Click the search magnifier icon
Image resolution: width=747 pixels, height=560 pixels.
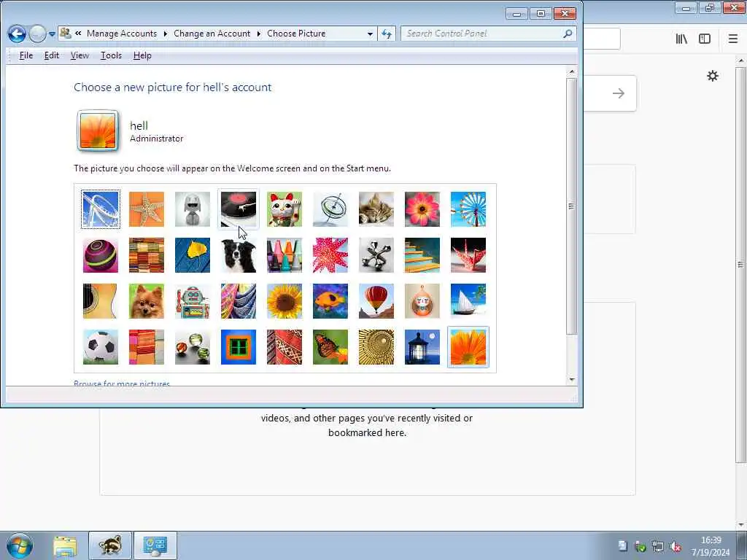point(568,34)
